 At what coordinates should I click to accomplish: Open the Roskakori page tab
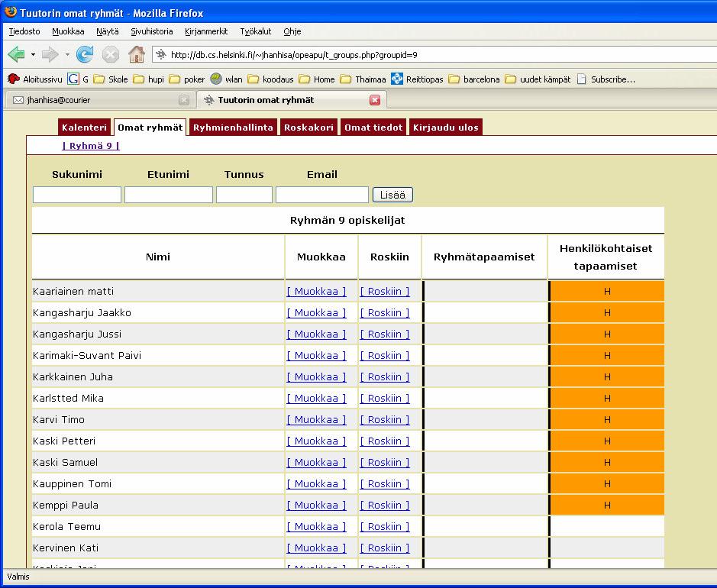coord(308,127)
